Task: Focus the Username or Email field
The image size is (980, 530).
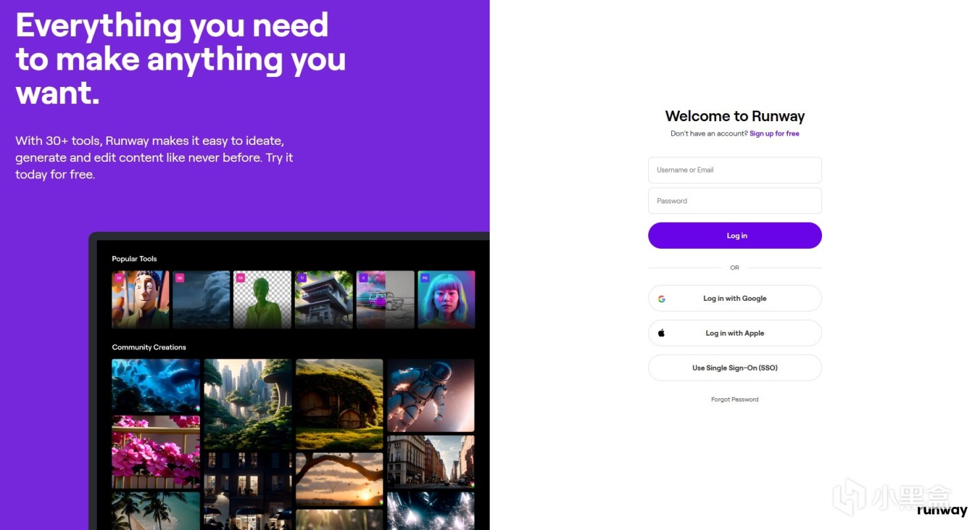Action: (735, 170)
